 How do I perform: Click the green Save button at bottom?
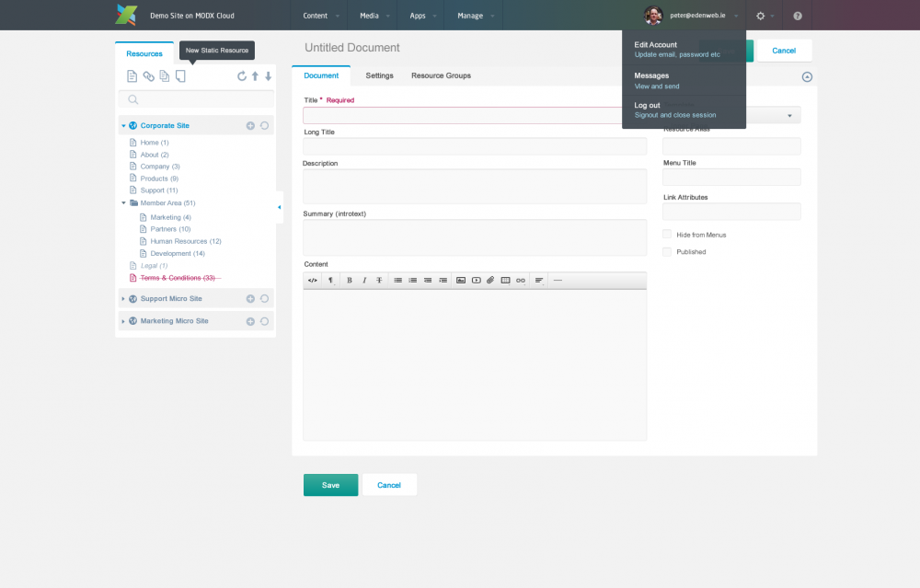[x=330, y=485]
